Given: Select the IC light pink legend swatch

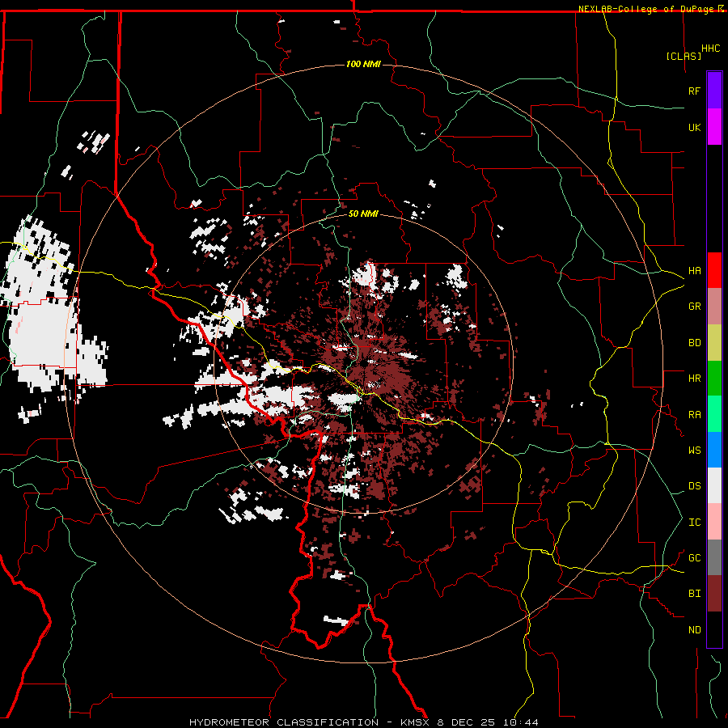Looking at the screenshot, I should (x=714, y=522).
